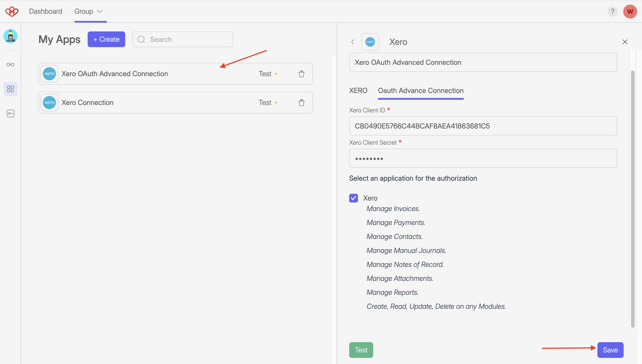Click the 'Manage Reports.' text
Image resolution: width=642 pixels, height=364 pixels.
click(392, 293)
